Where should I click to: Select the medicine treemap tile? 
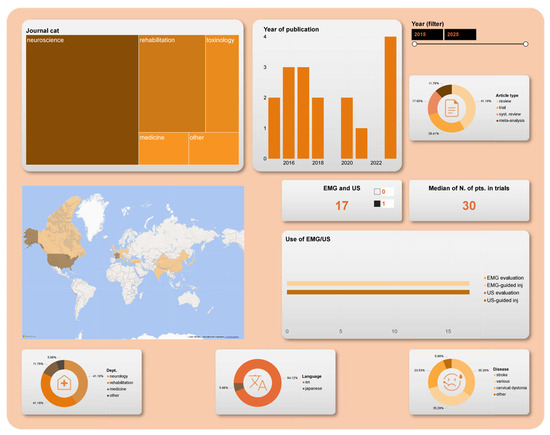click(163, 148)
